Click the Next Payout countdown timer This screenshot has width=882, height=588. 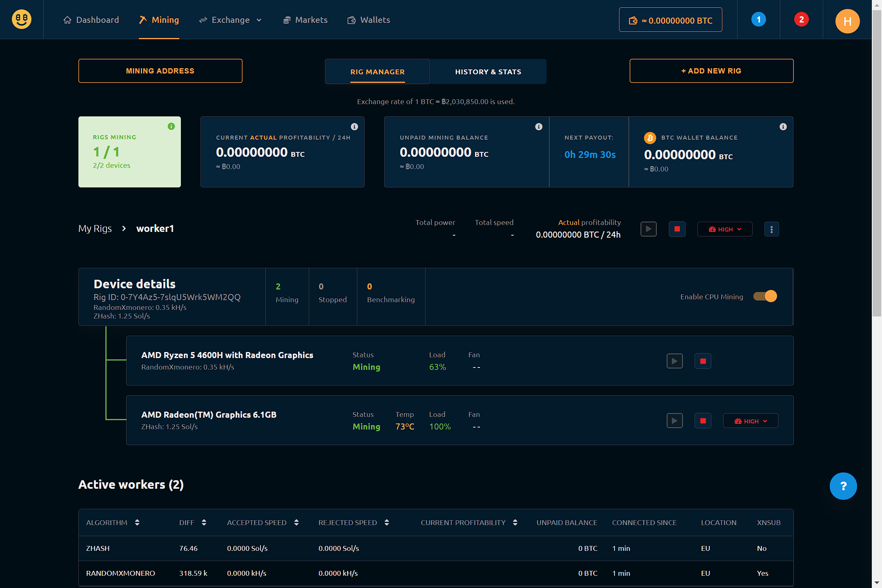coord(590,155)
